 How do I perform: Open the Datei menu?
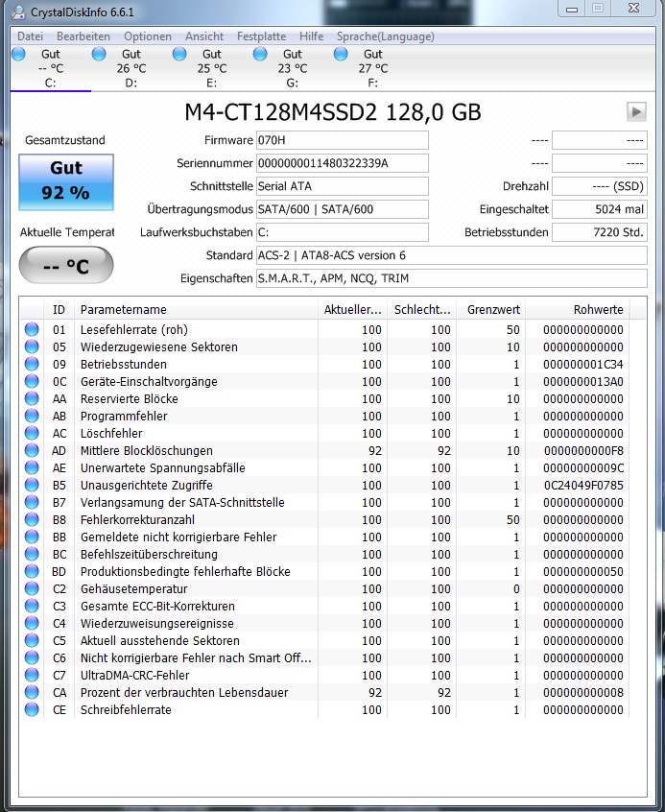click(x=30, y=36)
